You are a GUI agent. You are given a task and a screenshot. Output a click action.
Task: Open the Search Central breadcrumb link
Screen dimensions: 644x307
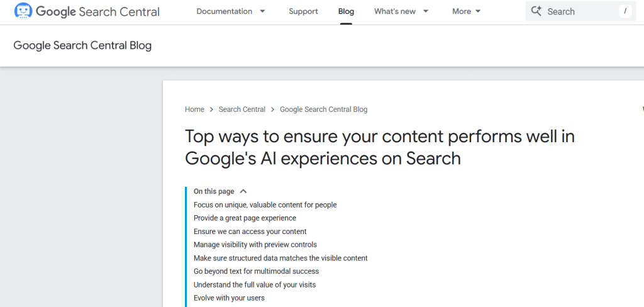tap(241, 109)
